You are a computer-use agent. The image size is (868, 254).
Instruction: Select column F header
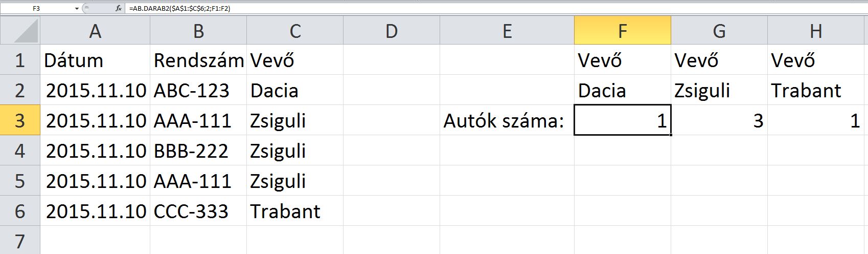pos(622,31)
